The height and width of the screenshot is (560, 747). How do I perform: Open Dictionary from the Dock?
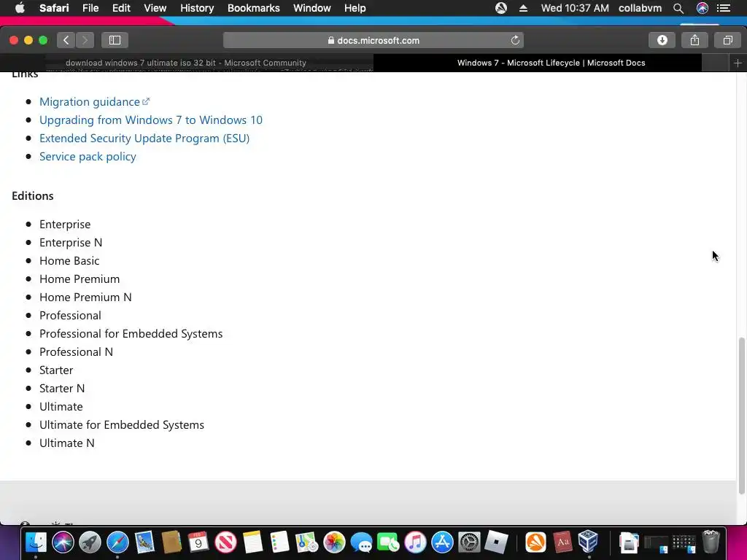point(562,542)
